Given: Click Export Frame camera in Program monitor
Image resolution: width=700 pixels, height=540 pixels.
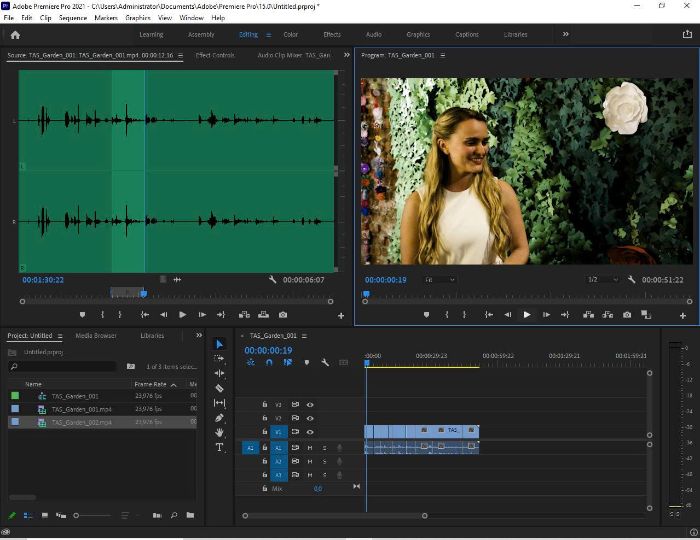Looking at the screenshot, I should tap(627, 315).
